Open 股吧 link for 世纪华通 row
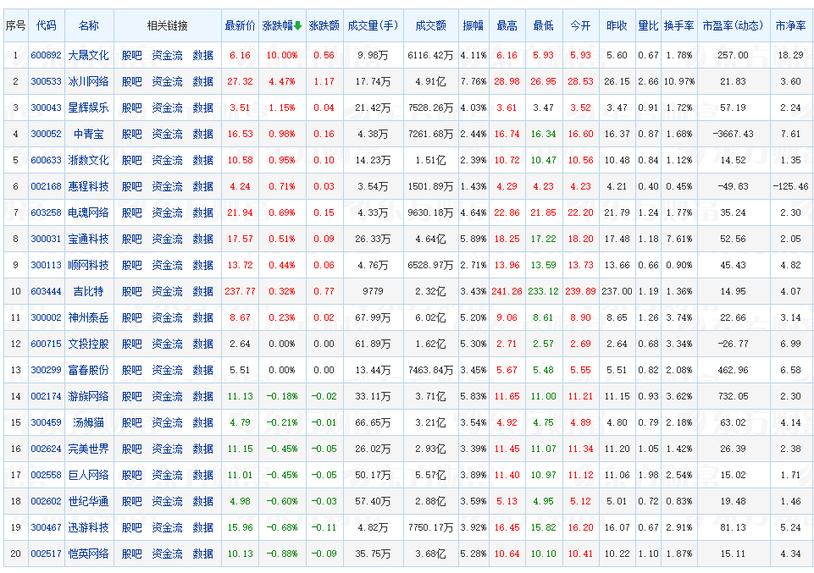This screenshot has width=814, height=573. 132,501
